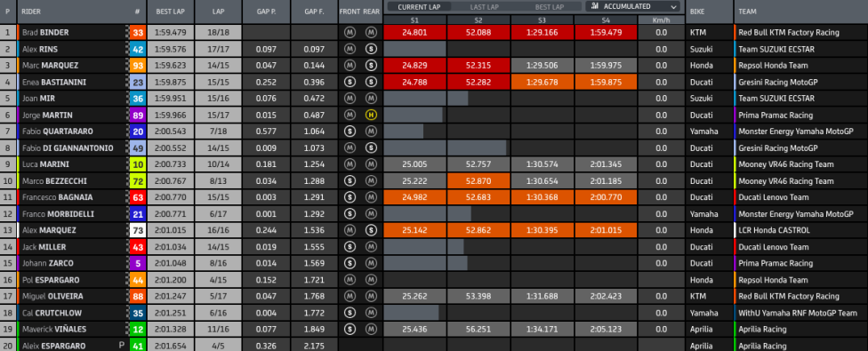Open the ACCUMULATED dropdown menu
868x351 pixels.
tap(632, 6)
